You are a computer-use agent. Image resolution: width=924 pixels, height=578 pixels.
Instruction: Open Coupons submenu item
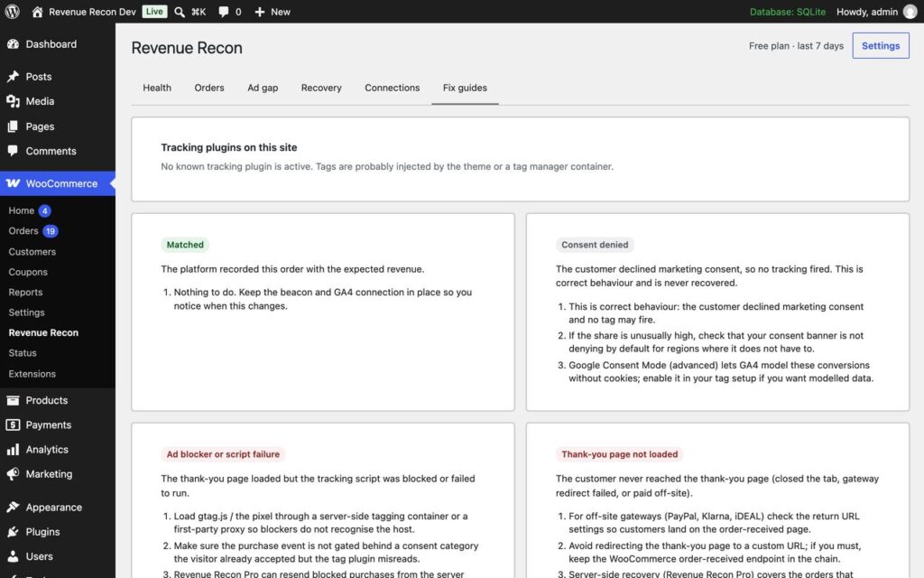[x=28, y=272]
